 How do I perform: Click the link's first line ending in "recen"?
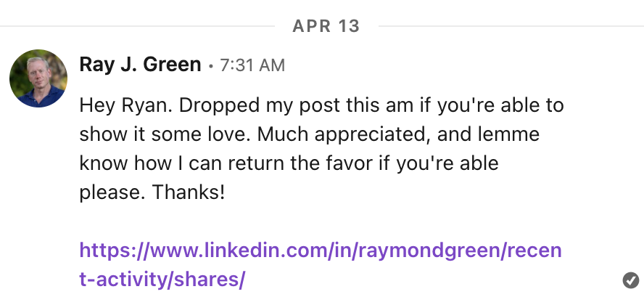coord(320,251)
